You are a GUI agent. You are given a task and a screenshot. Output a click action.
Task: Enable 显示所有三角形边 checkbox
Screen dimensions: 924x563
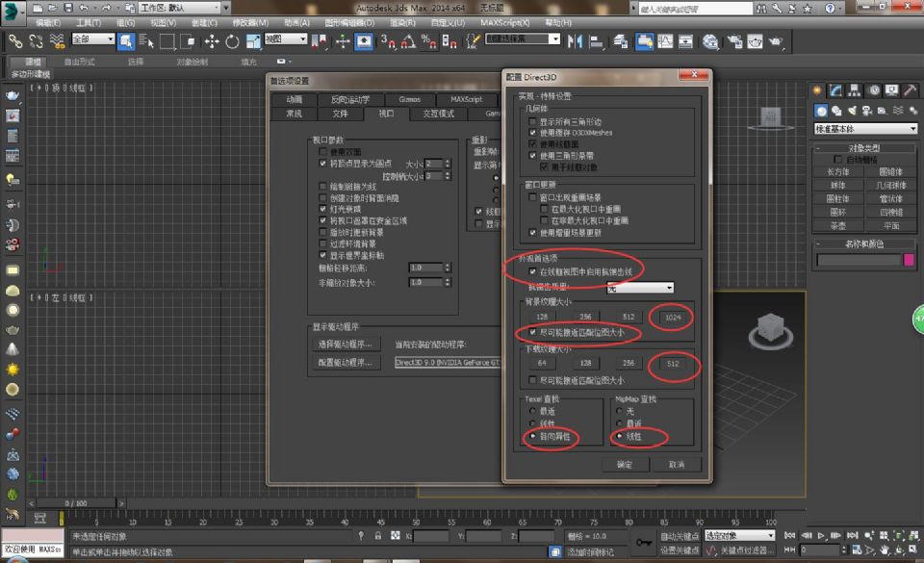tap(532, 121)
